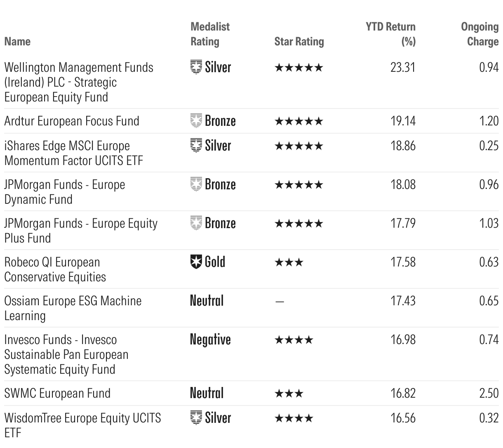
Task: Open Wellington Strategic European Equity Fund
Action: tap(79, 82)
